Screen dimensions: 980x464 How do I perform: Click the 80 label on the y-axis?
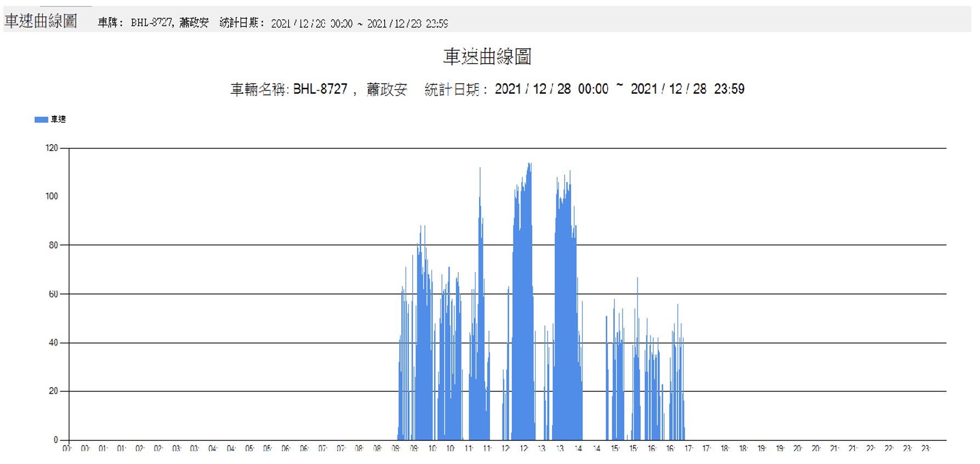coord(53,245)
